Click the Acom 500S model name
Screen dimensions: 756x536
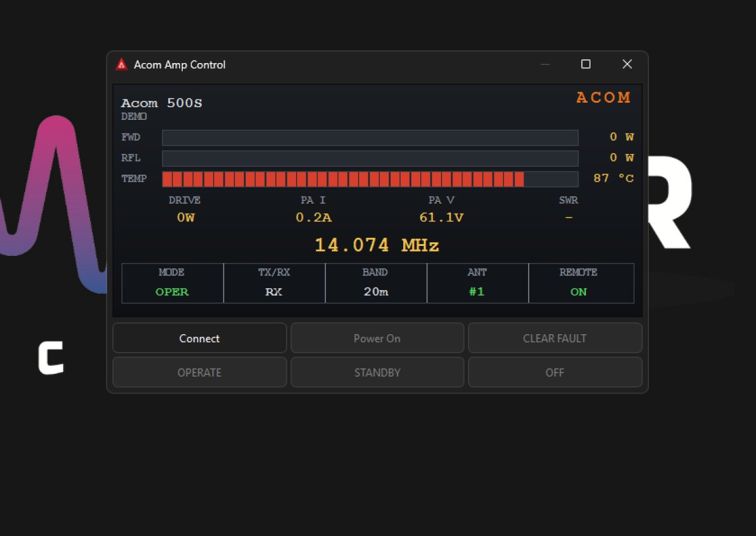pyautogui.click(x=162, y=103)
